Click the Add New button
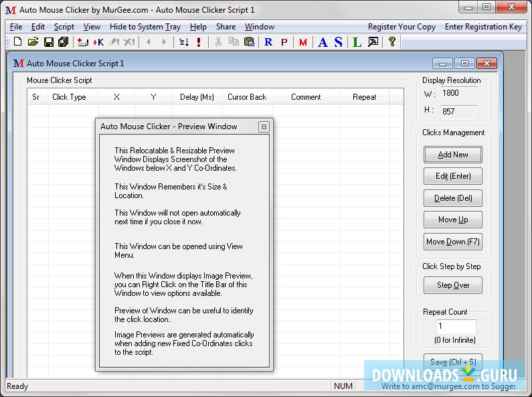The width and height of the screenshot is (532, 397). 453,155
